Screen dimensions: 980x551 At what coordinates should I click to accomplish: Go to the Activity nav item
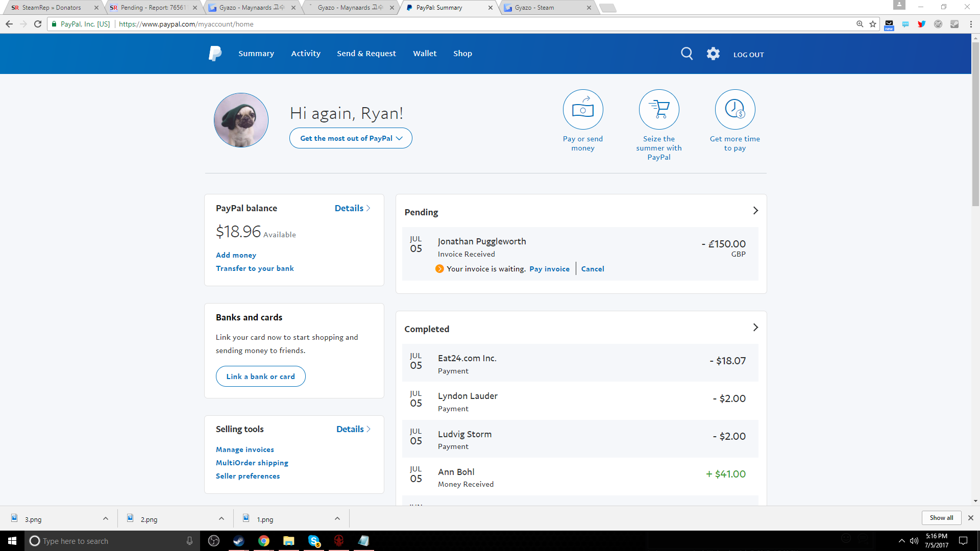(306, 54)
